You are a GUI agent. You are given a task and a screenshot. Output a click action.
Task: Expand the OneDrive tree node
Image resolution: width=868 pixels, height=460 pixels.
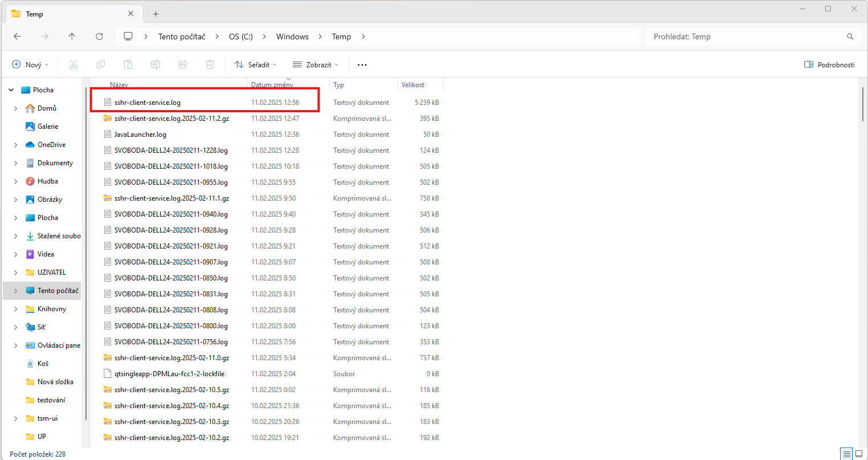[15, 145]
